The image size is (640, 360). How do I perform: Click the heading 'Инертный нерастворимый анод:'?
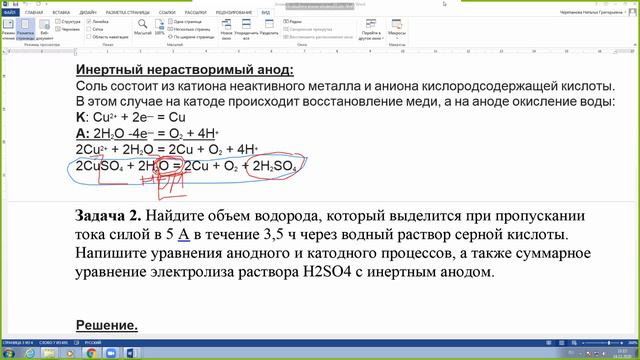(x=184, y=70)
